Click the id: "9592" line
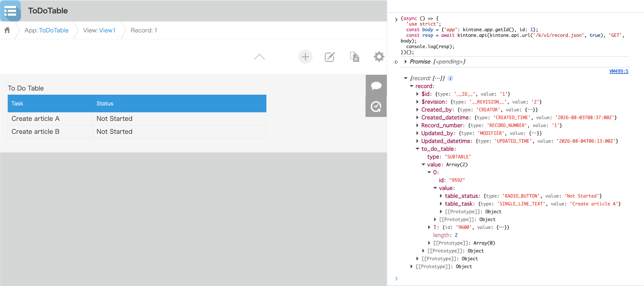 [x=452, y=180]
